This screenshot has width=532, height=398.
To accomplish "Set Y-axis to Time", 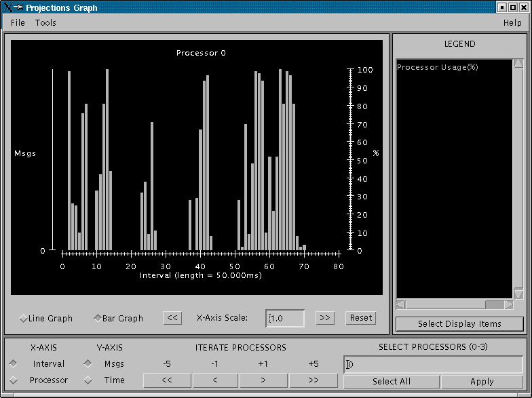I will (x=88, y=380).
